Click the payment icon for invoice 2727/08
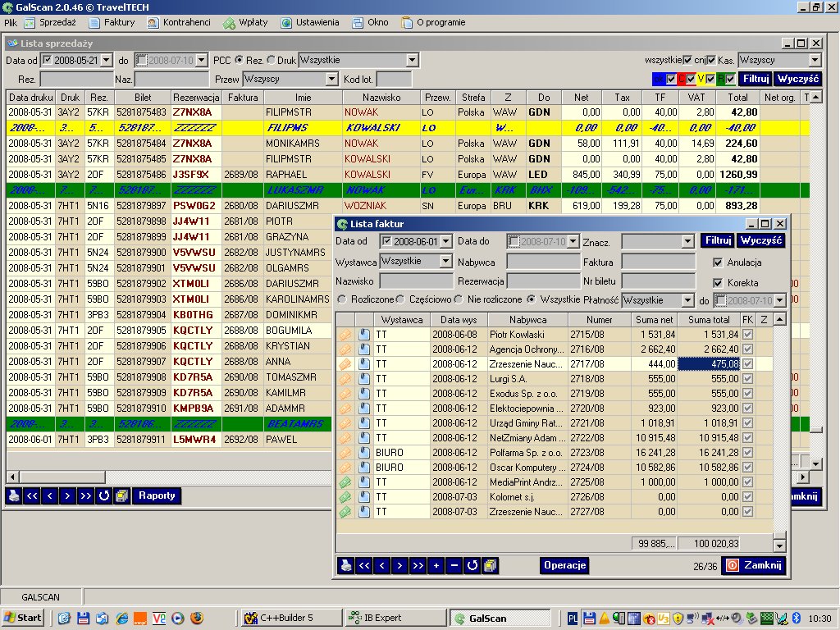 [345, 512]
